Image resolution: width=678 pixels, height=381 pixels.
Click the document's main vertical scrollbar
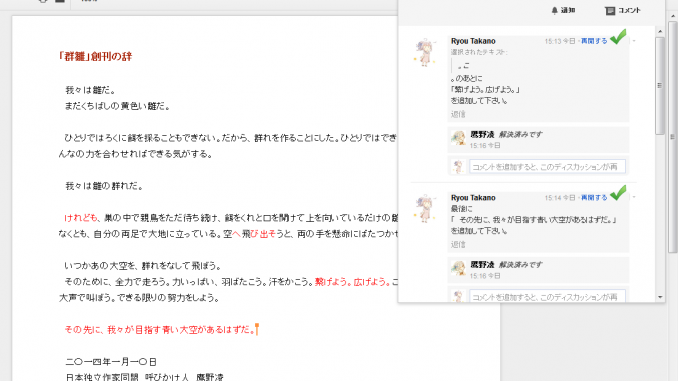pos(673,136)
